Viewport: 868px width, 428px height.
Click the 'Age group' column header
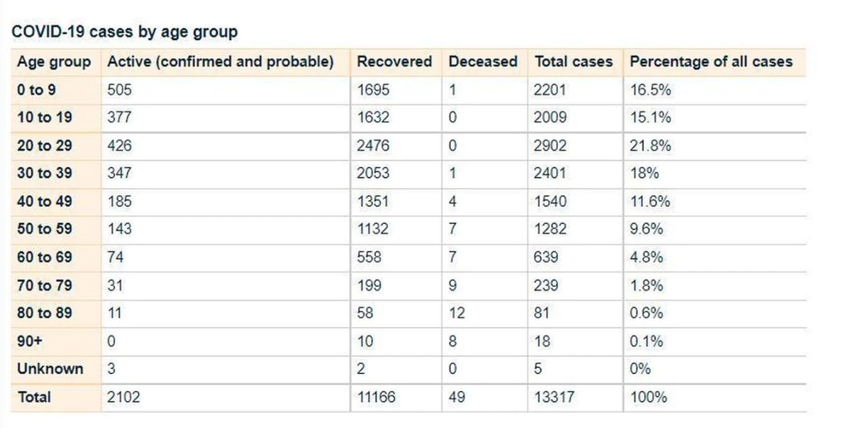pos(54,62)
